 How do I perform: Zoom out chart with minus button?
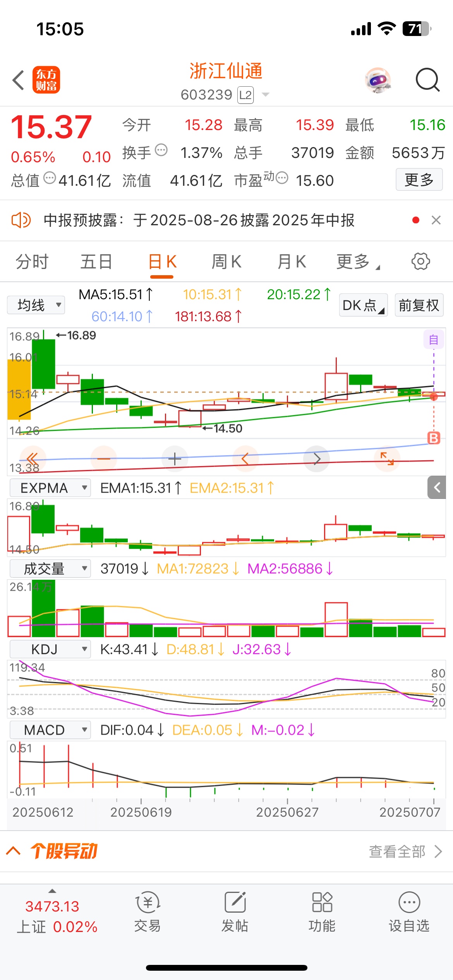point(104,459)
